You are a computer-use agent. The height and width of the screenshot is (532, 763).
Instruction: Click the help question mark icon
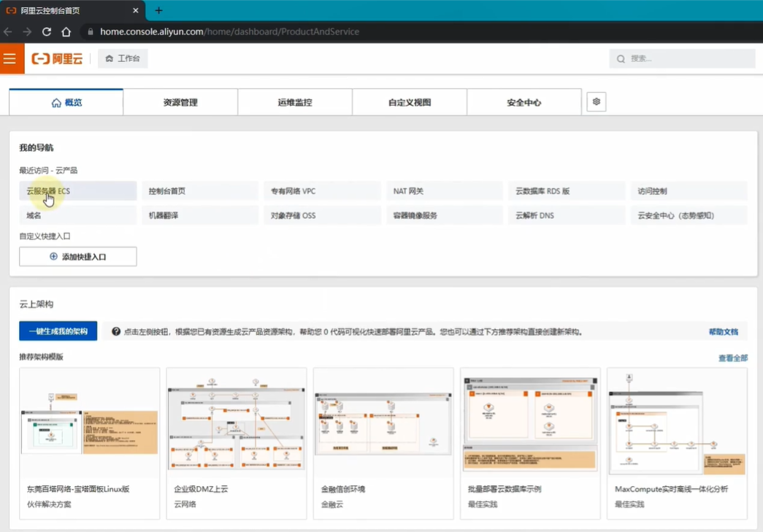(x=116, y=331)
